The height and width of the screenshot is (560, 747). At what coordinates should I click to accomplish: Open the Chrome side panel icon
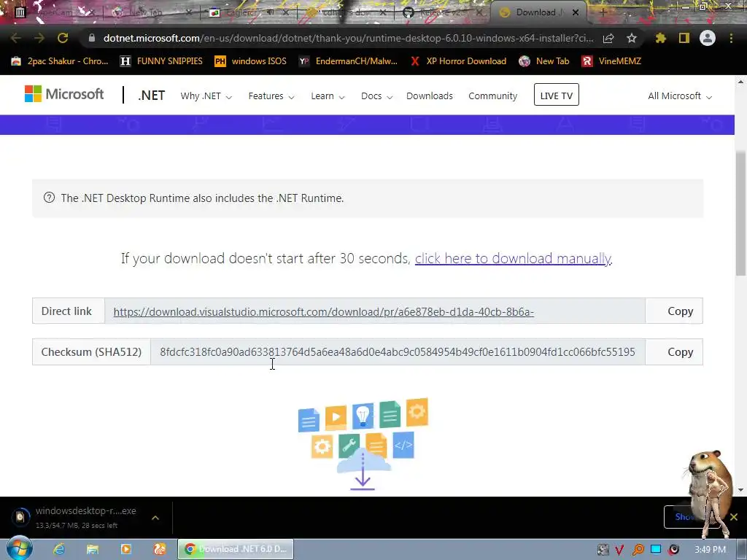[x=684, y=38]
